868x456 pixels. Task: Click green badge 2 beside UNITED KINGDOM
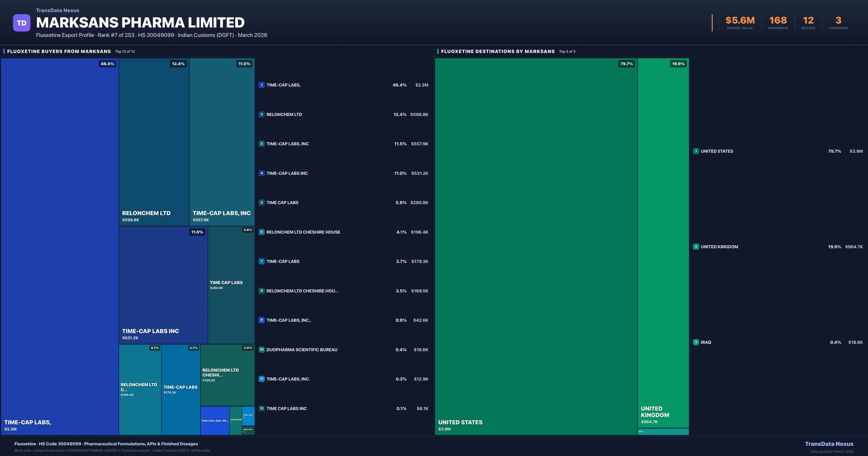coord(696,247)
